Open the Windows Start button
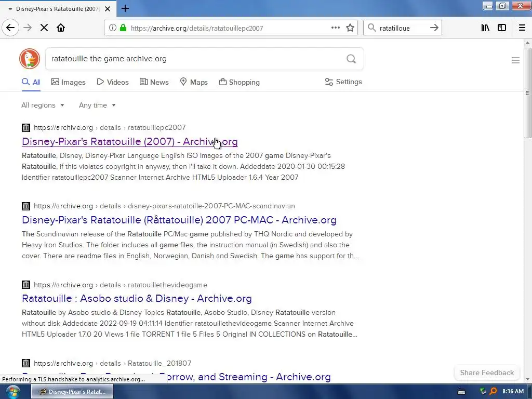The width and height of the screenshot is (532, 399). [x=12, y=392]
